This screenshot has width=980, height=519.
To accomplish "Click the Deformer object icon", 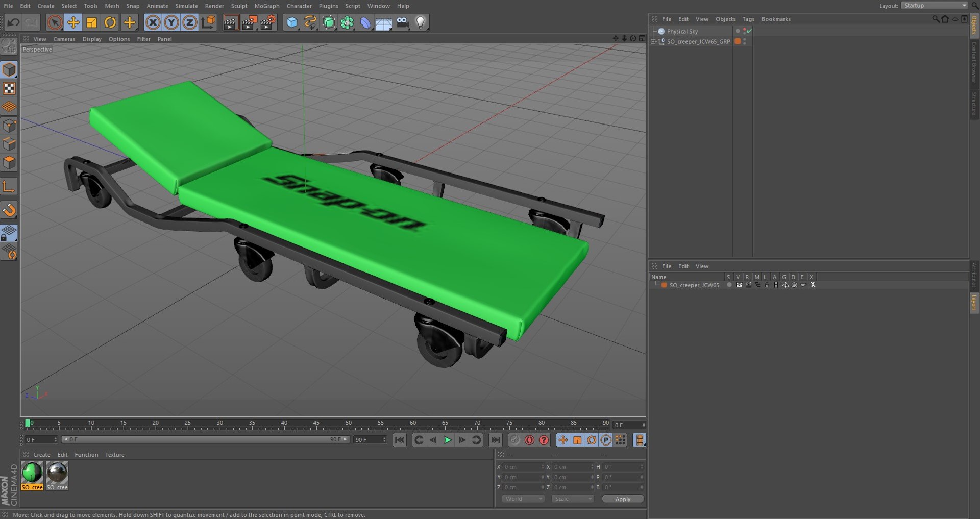I will [365, 22].
